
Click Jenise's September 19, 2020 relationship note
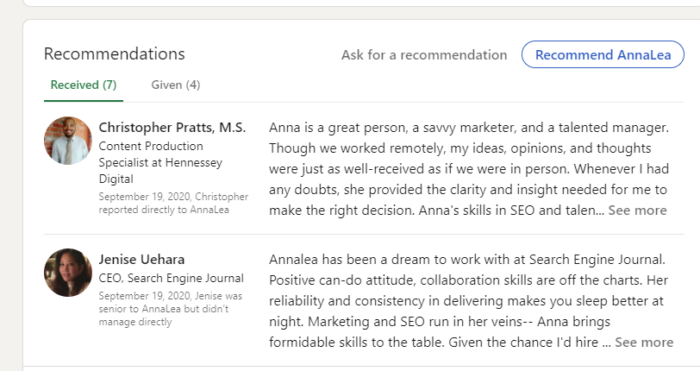[170, 308]
